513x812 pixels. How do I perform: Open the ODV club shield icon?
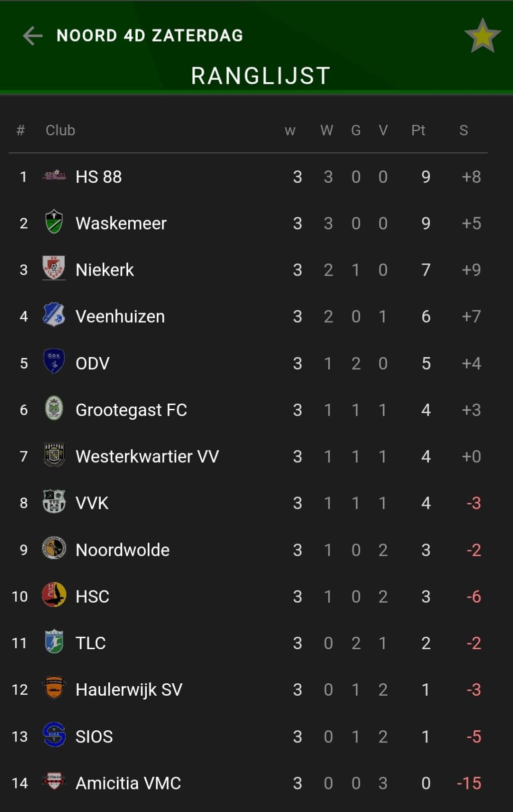(54, 362)
